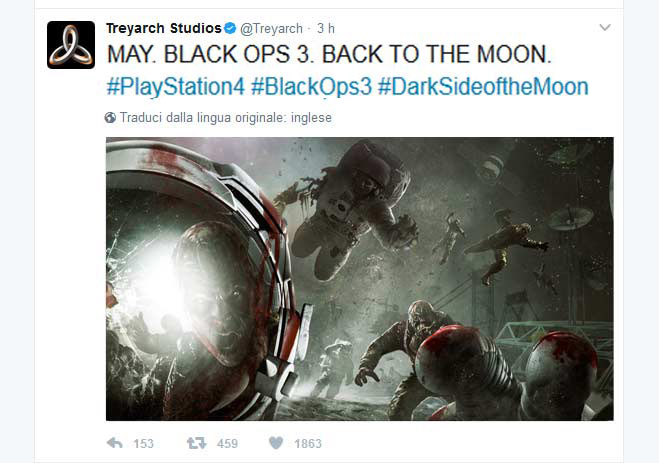Click Traduci dalla lingua originale link
This screenshot has height=463, width=659.
click(226, 118)
